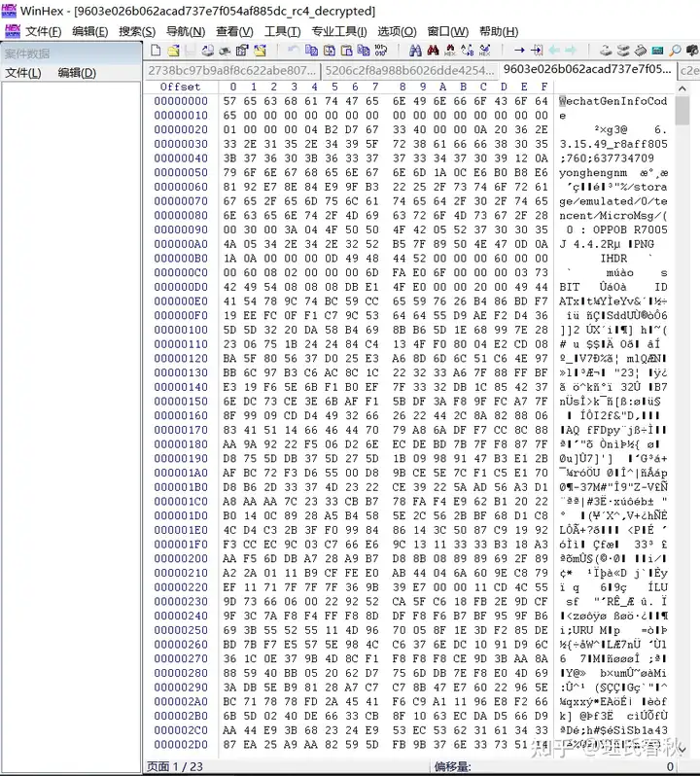Open the 选项(O) menu
The height and width of the screenshot is (776, 700).
398,32
